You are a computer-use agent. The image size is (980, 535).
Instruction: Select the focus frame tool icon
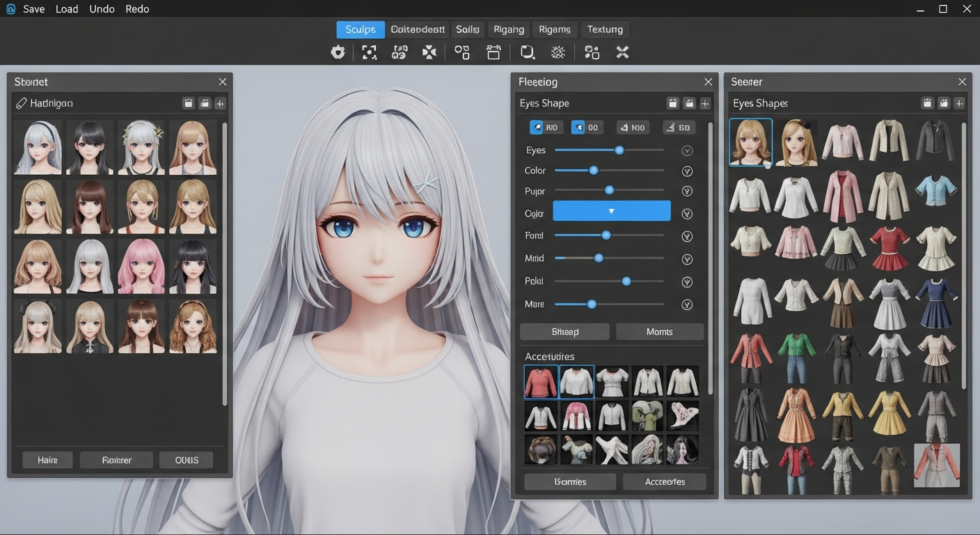[x=369, y=52]
